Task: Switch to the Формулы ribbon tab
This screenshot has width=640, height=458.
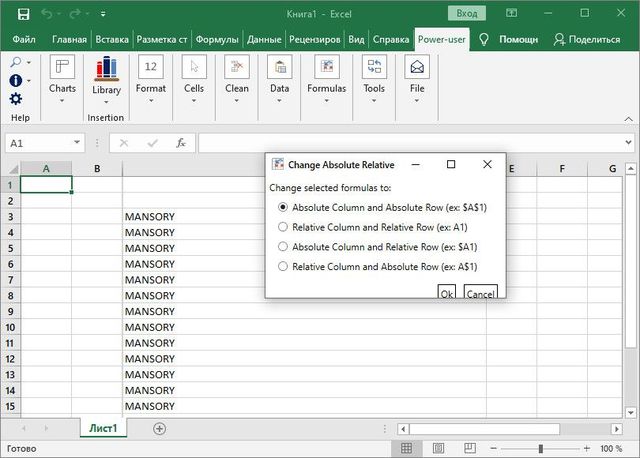Action: (217, 39)
